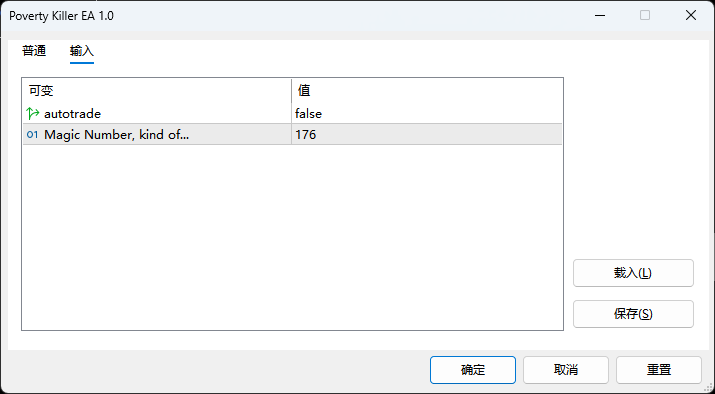715x394 pixels.
Task: Confirm with the 确定 button
Action: coord(473,370)
